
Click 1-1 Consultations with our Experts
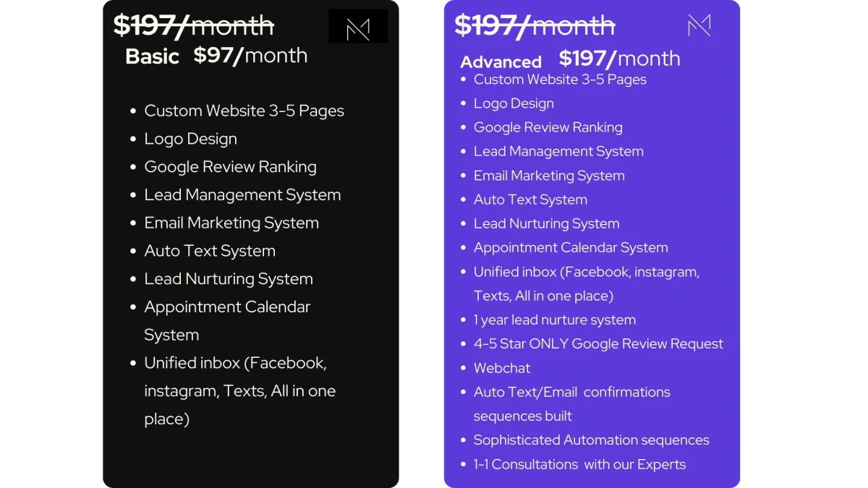click(579, 464)
